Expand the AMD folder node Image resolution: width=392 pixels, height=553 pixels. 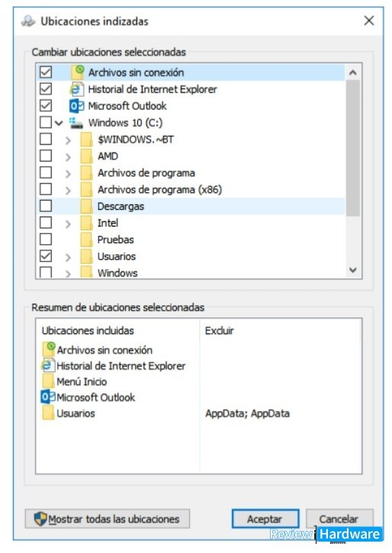68,156
